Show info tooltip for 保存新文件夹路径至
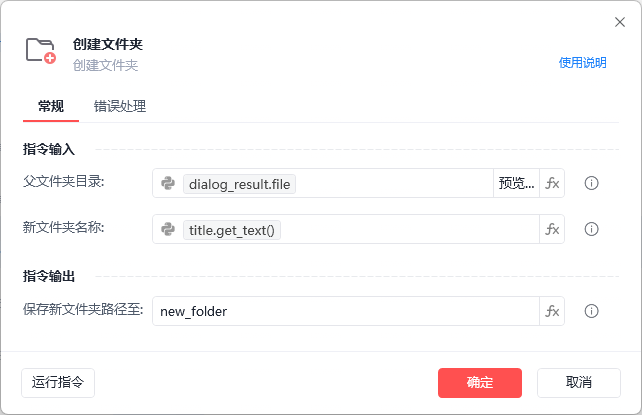The image size is (642, 415). (591, 311)
